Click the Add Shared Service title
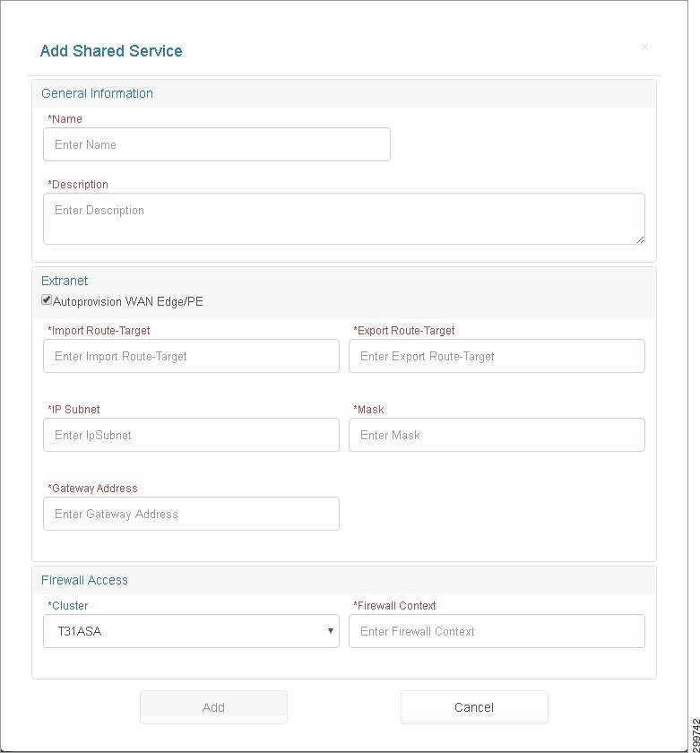This screenshot has width=700, height=753. pos(111,51)
